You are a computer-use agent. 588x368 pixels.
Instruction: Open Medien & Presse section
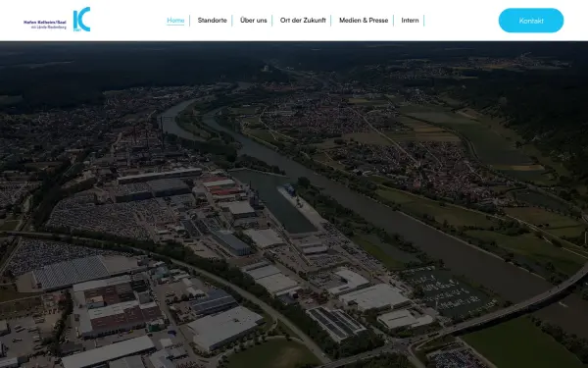(x=364, y=21)
